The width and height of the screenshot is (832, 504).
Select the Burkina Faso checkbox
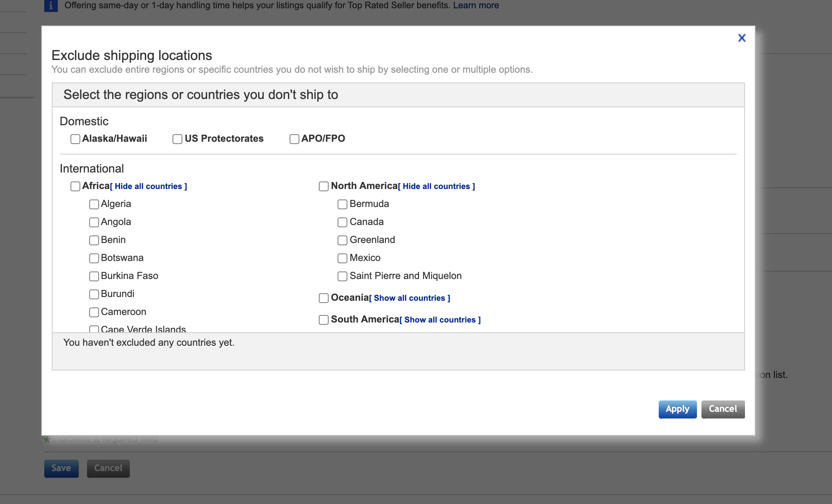click(94, 276)
